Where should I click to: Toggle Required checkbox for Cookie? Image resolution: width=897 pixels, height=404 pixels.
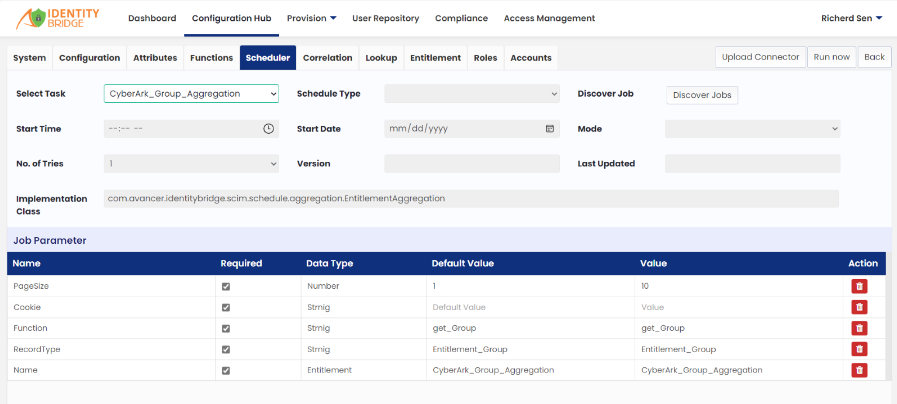point(226,307)
